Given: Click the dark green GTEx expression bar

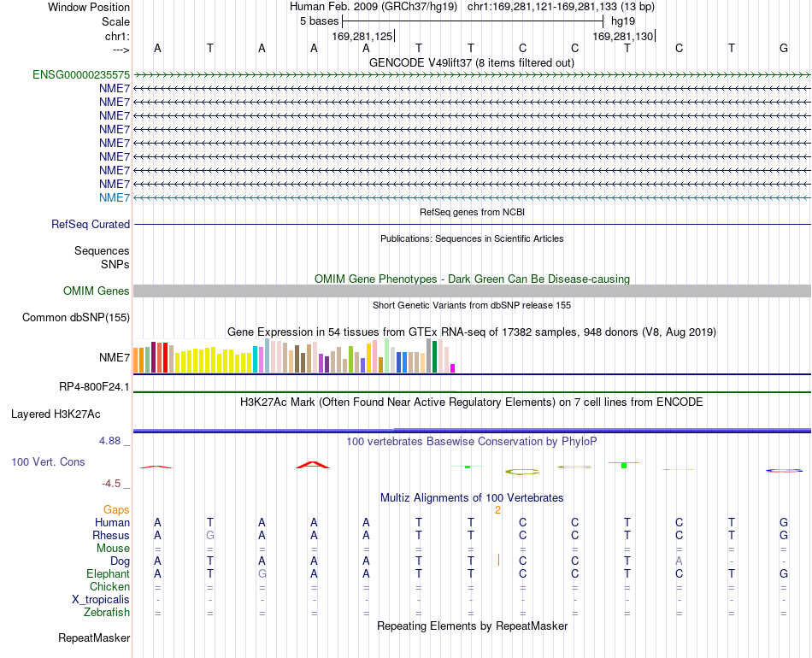Looking at the screenshot, I should [434, 356].
